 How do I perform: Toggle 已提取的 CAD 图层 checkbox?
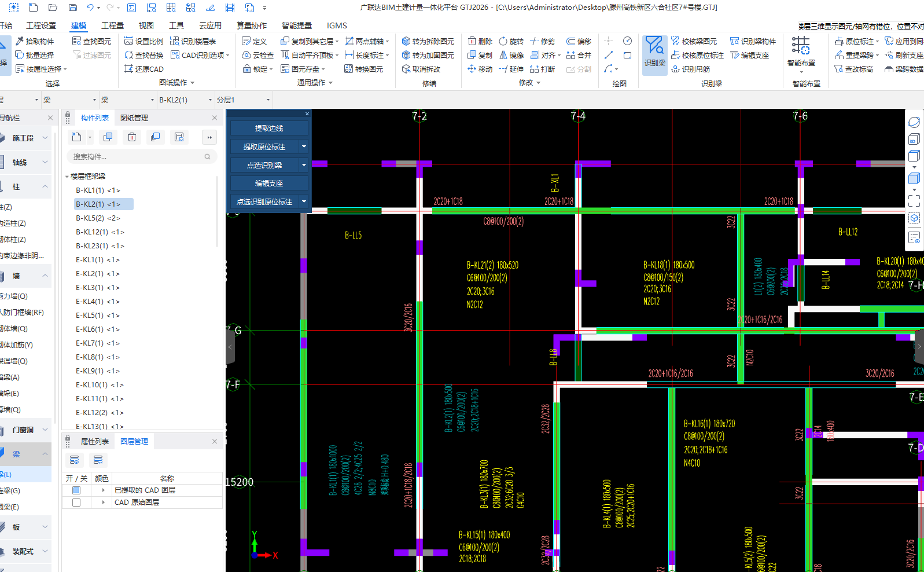pos(76,490)
